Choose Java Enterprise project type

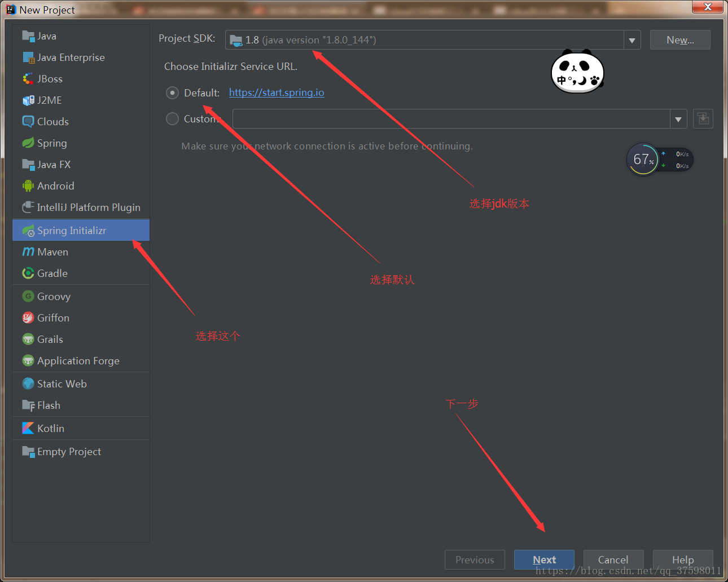click(81, 58)
